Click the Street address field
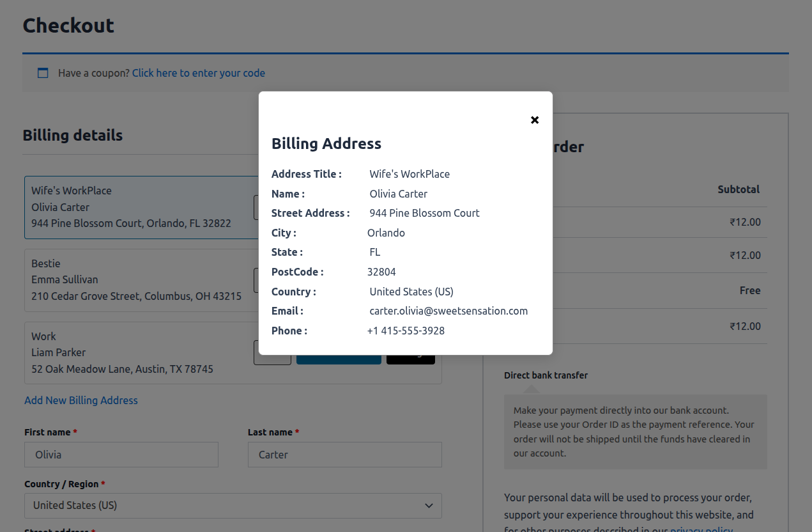Image resolution: width=812 pixels, height=532 pixels. [233, 531]
